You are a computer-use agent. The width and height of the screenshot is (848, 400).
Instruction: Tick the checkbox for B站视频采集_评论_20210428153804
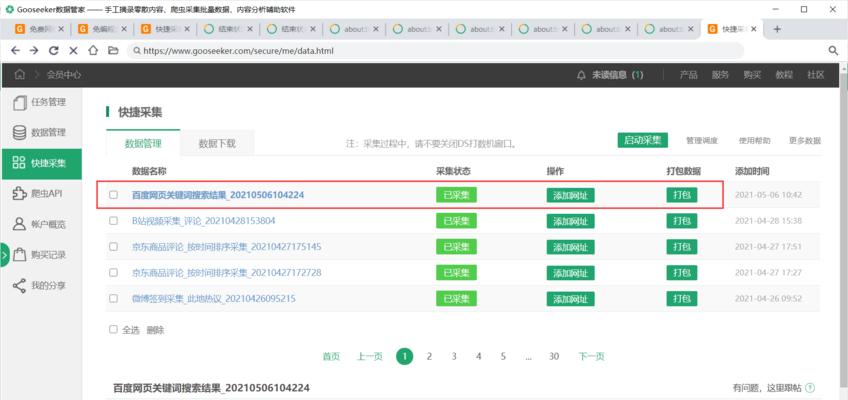[113, 221]
